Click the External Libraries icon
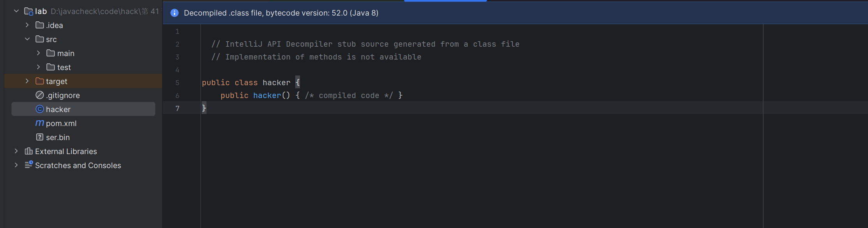The image size is (868, 228). tap(28, 151)
